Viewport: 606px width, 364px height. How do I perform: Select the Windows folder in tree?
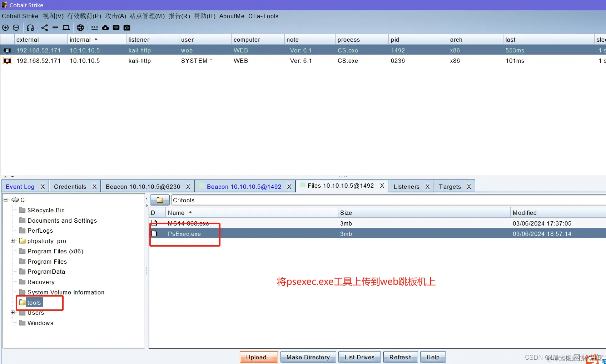[40, 323]
